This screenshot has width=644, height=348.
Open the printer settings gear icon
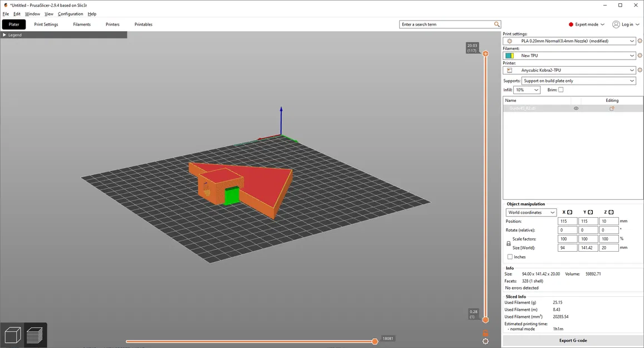tap(640, 70)
